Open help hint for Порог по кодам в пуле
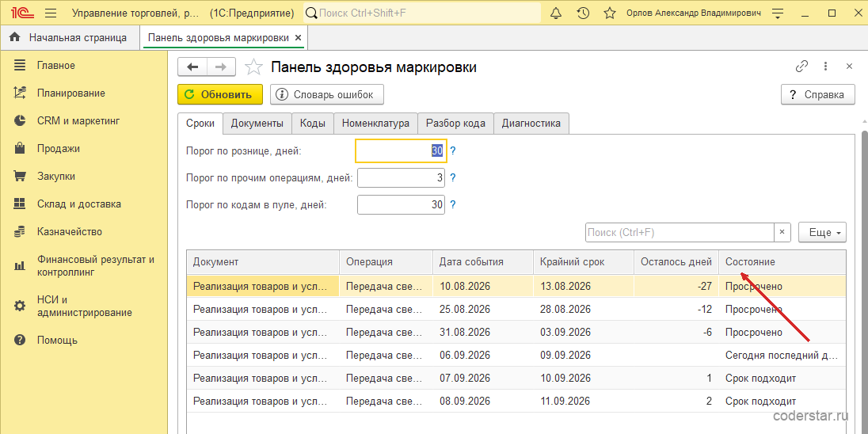 point(453,205)
